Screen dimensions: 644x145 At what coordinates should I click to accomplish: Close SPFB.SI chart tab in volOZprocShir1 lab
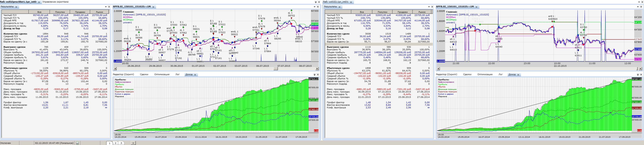click(153, 7)
